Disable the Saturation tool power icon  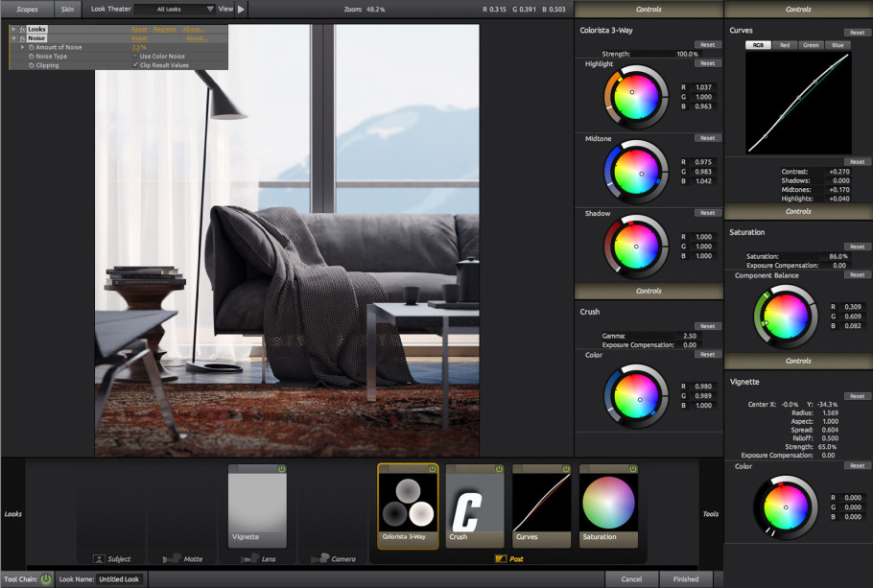[x=632, y=469]
